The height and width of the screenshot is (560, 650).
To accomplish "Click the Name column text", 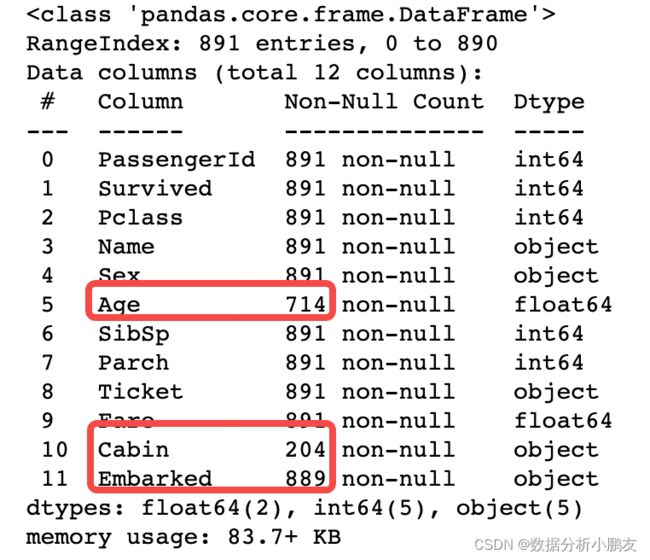I will coord(126,247).
